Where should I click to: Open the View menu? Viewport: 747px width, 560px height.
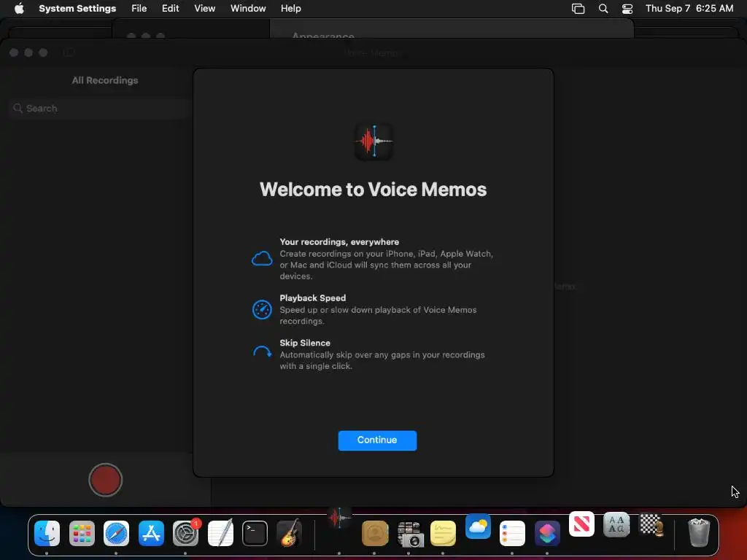click(x=204, y=9)
